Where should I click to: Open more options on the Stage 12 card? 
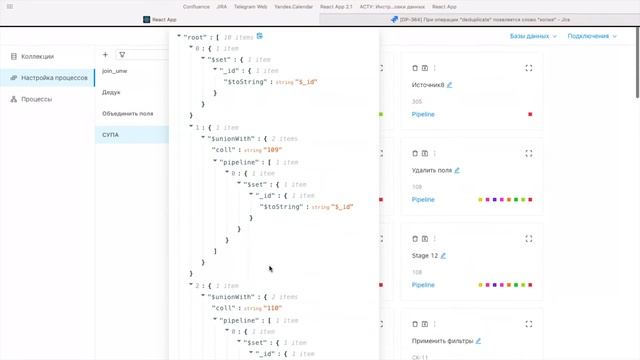[435, 239]
